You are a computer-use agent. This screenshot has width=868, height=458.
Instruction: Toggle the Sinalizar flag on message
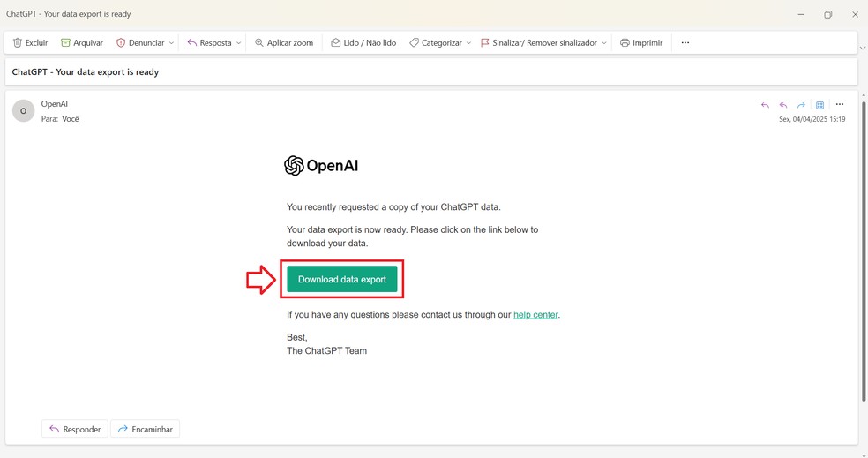point(485,42)
